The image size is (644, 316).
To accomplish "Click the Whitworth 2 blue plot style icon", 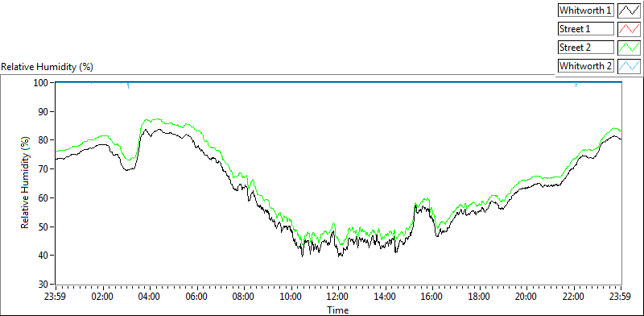I will [629, 66].
